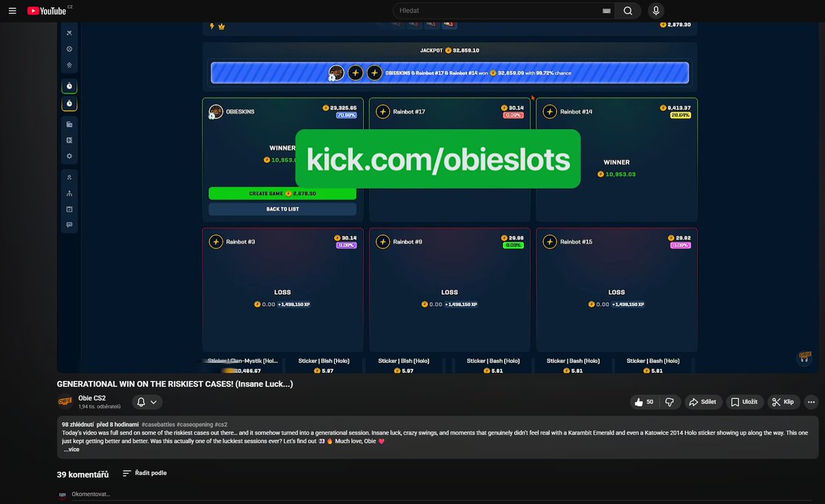
Task: Open the YouTube guide hamburger menu
Action: (x=12, y=11)
